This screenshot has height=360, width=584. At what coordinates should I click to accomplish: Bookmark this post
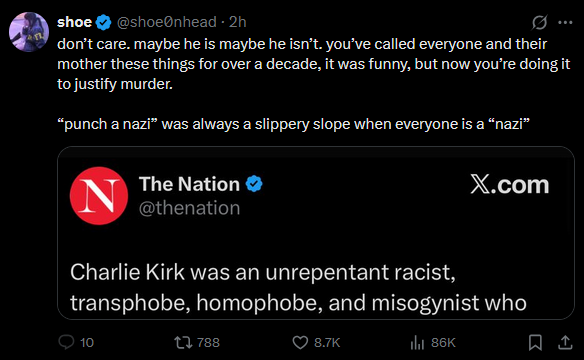(x=535, y=342)
